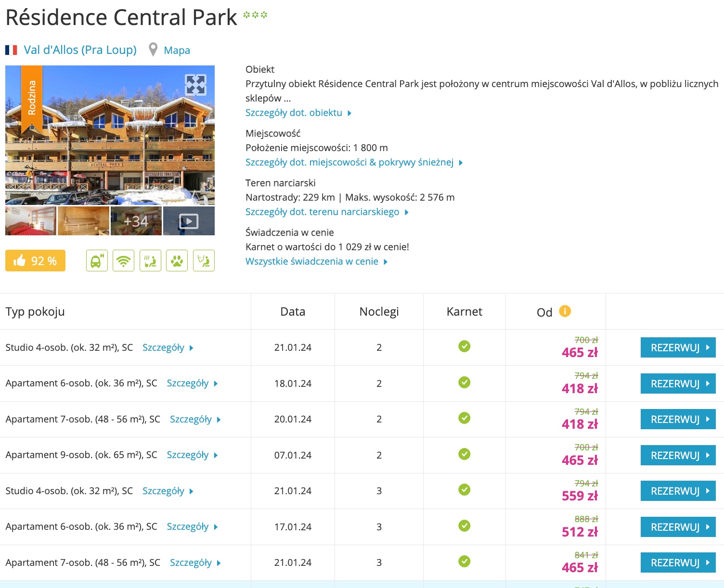Expand Szczegóły dot. miejscowości & pokrywy śnieżnej
Screen dimensions: 724x588
pyautogui.click(x=354, y=162)
